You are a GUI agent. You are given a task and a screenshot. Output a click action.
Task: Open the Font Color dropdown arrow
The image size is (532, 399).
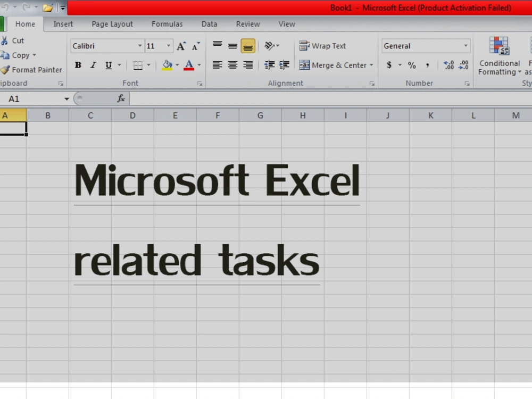[x=199, y=65]
